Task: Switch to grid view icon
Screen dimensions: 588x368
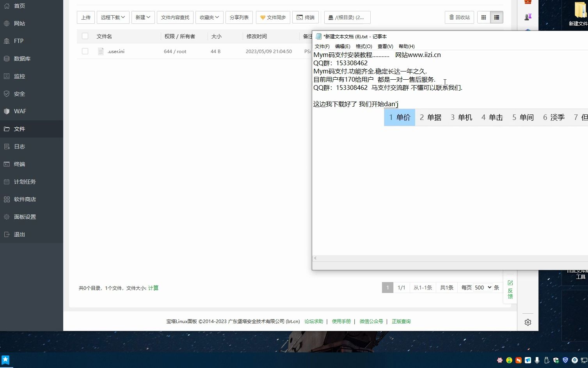Action: [x=484, y=17]
